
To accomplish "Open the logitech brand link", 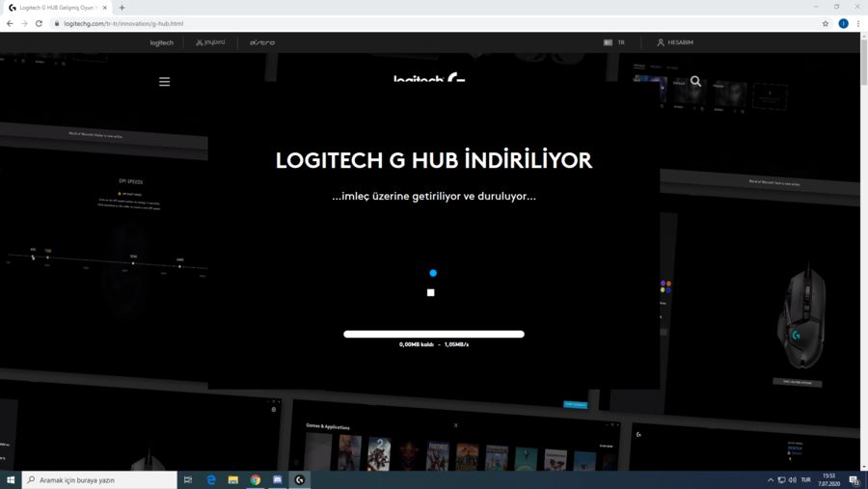I will click(162, 42).
